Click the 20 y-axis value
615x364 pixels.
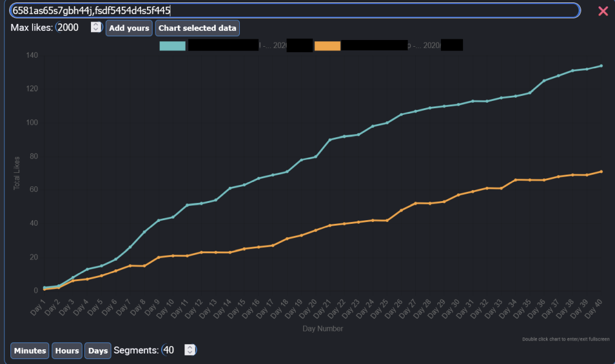point(34,257)
